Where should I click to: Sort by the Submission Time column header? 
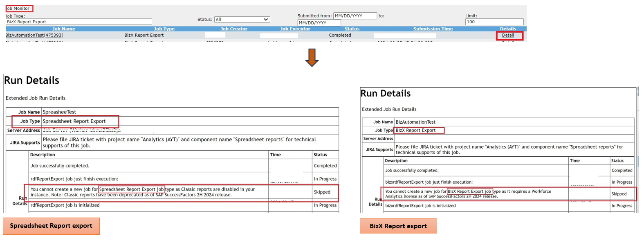(x=433, y=29)
